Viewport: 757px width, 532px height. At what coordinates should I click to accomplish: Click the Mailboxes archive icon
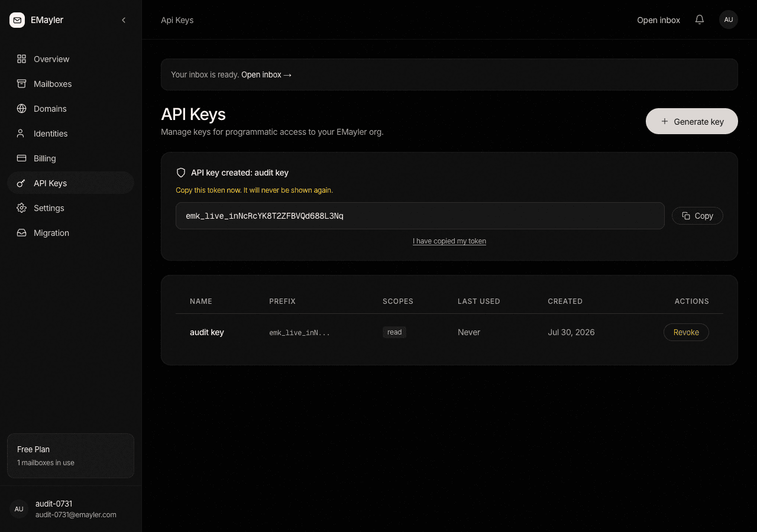pos(21,84)
